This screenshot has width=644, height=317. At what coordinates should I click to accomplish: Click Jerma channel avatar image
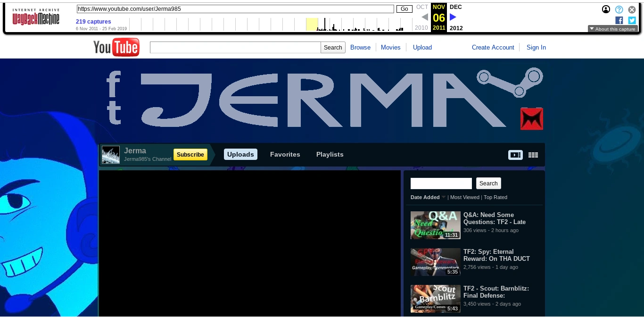coord(111,155)
